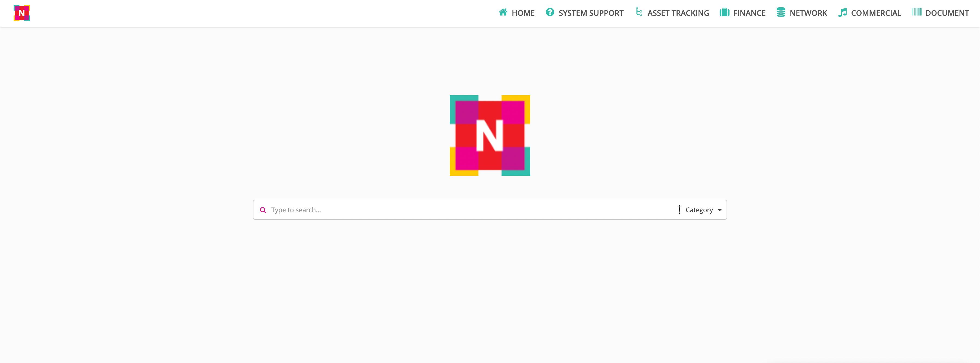
Task: Click the question mark System Support icon
Action: pyautogui.click(x=550, y=13)
